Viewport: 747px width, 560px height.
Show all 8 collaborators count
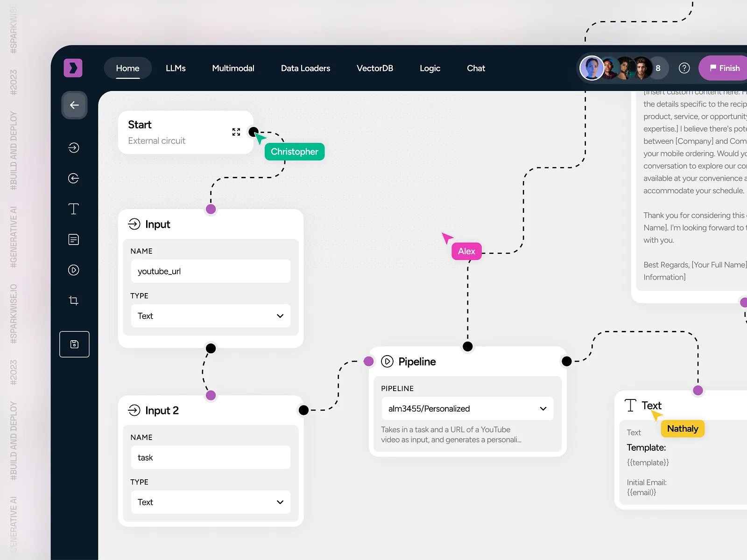click(x=658, y=68)
